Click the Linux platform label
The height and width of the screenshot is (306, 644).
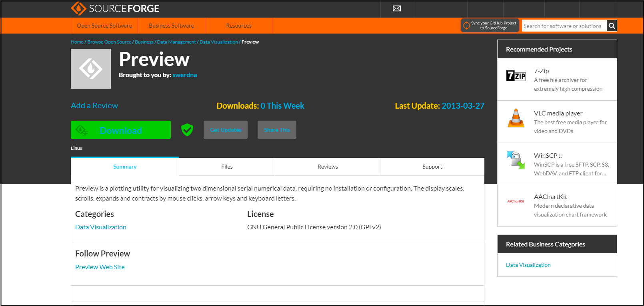(x=76, y=148)
